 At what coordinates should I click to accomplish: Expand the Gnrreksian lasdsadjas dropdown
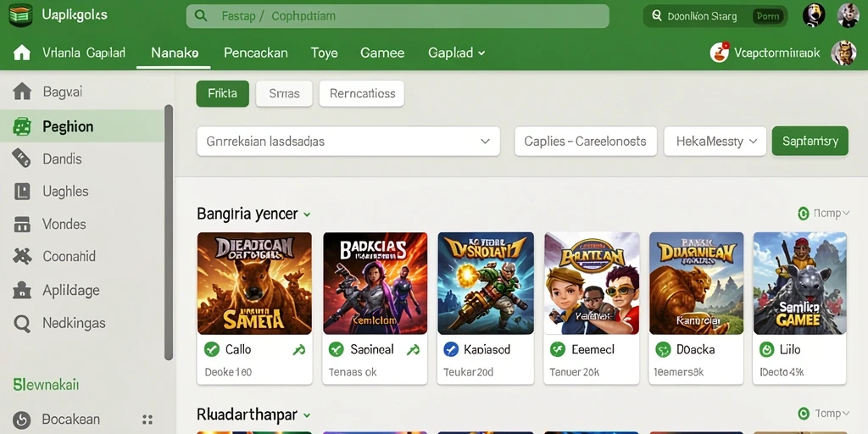point(348,142)
